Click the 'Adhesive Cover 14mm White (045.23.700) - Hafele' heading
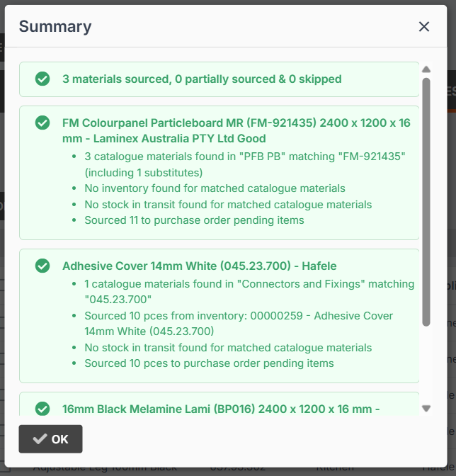Image resolution: width=456 pixels, height=476 pixels. pyautogui.click(x=200, y=266)
